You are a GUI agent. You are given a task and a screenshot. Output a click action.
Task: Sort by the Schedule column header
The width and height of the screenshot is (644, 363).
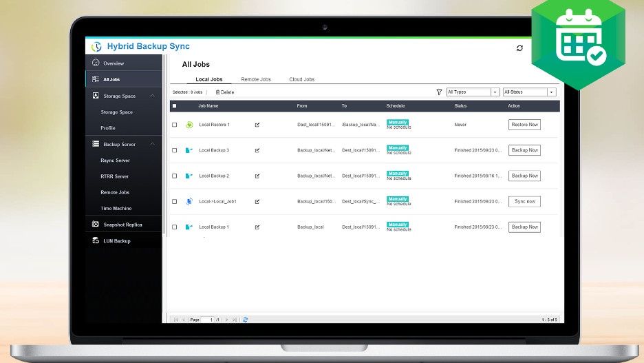pyautogui.click(x=396, y=106)
